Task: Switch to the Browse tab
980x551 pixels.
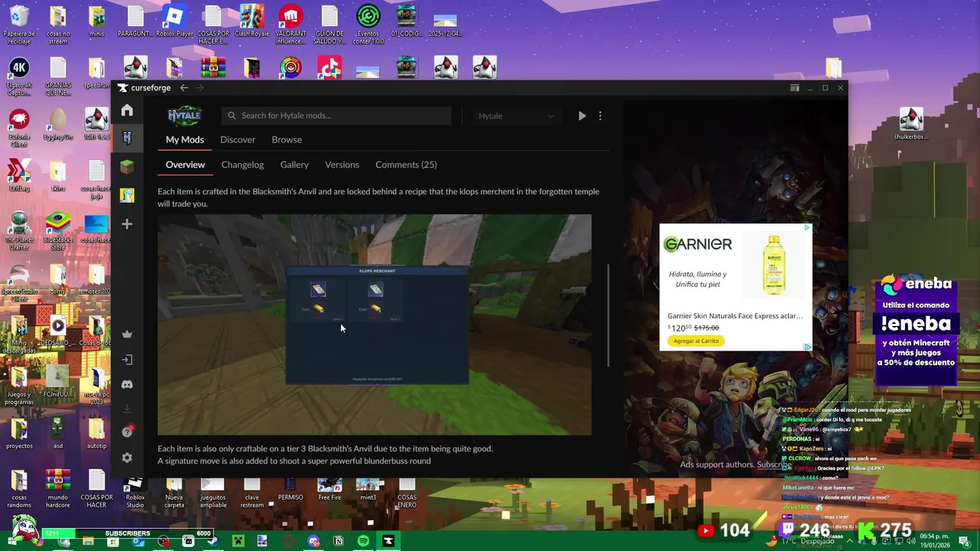Action: point(286,139)
